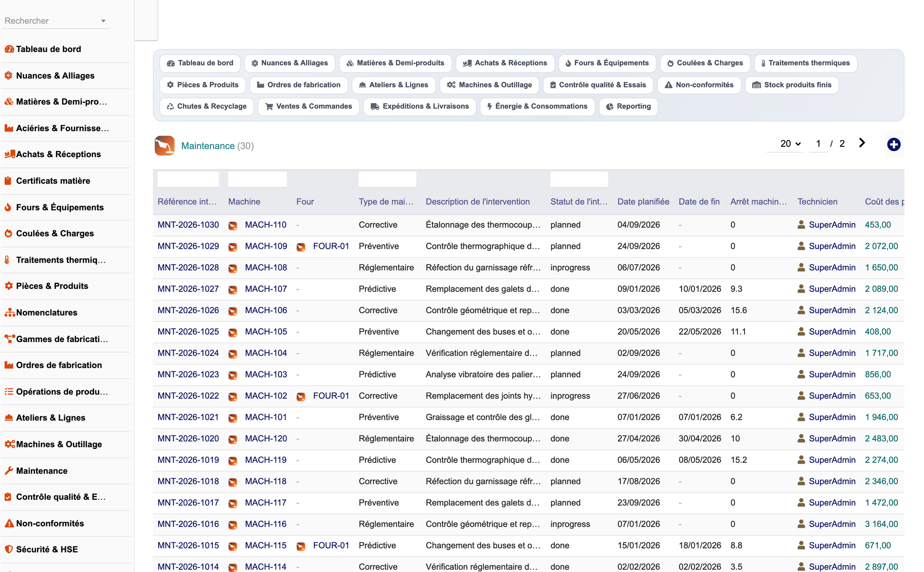Open the Tableau de bord tab

pyautogui.click(x=200, y=63)
